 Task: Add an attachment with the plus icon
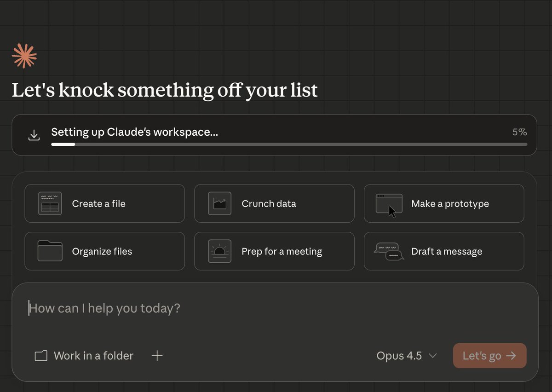tap(157, 356)
